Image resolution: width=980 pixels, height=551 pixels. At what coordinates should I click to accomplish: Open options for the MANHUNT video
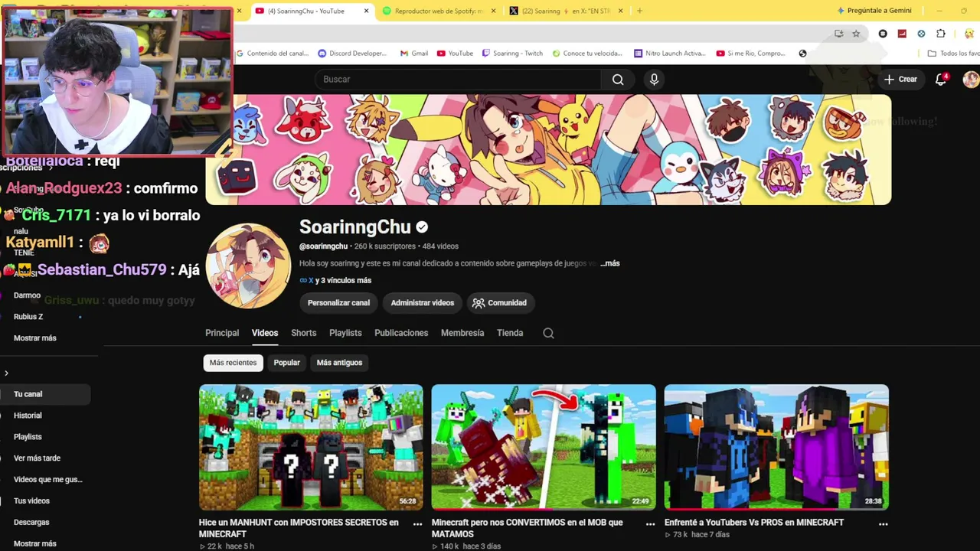click(x=417, y=524)
